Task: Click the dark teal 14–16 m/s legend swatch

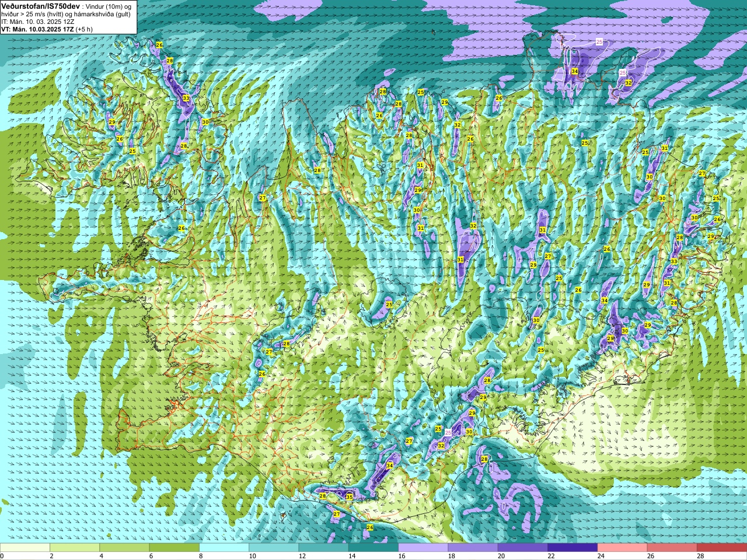Action: (373, 548)
